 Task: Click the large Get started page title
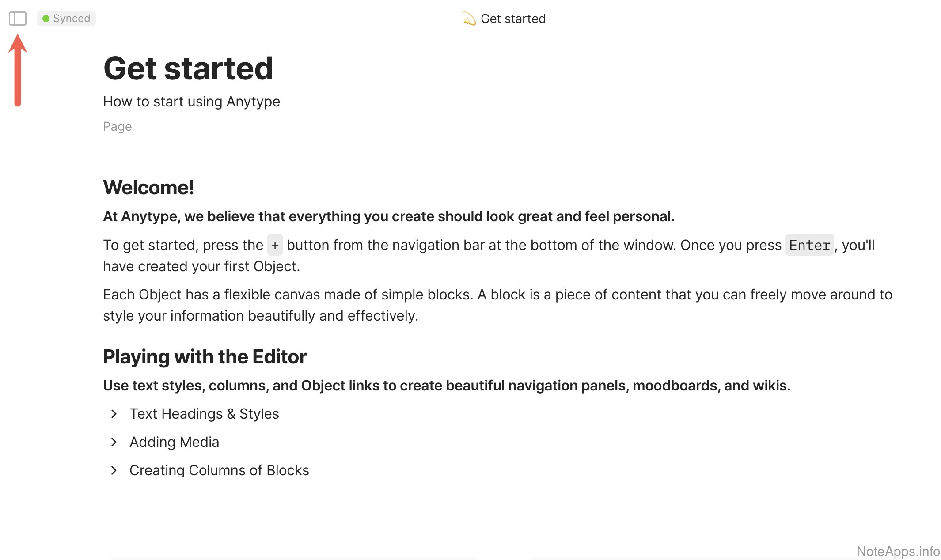[x=188, y=68]
